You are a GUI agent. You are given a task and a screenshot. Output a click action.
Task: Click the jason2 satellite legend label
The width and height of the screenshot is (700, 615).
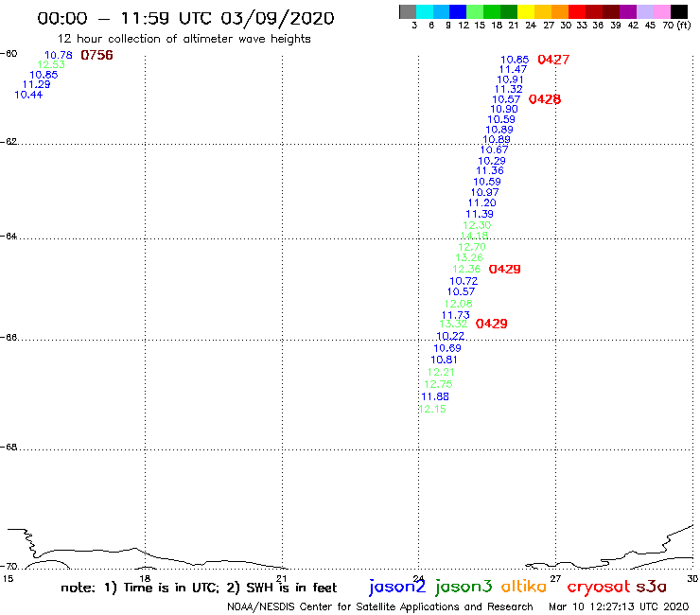[x=397, y=587]
